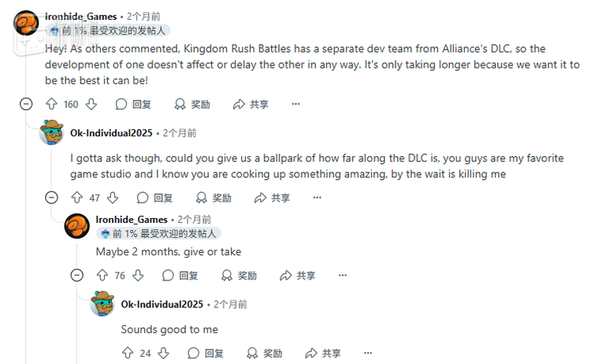The height and width of the screenshot is (364, 591).
Task: Open Ok-Individual2025 profile from the ballpark comment
Action: click(x=111, y=133)
